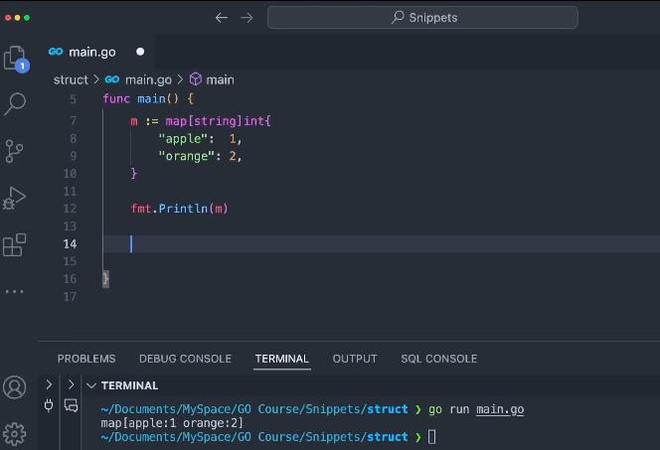Switch to the DEBUG CONSOLE tab
This screenshot has width=660, height=450.
(x=185, y=359)
